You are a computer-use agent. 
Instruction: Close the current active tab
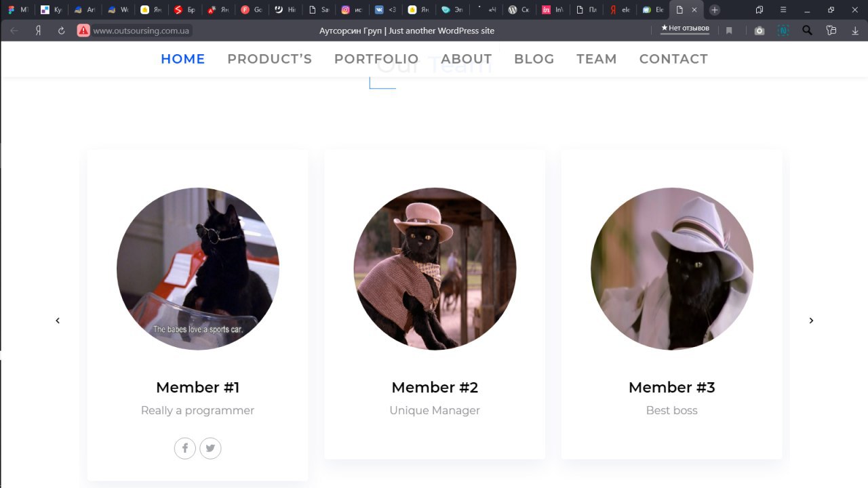pos(694,10)
